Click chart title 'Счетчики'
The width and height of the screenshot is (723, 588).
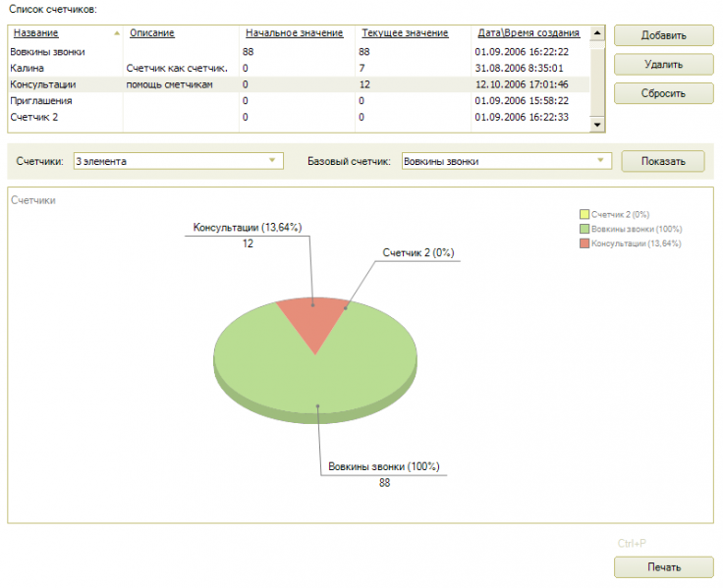pos(33,200)
